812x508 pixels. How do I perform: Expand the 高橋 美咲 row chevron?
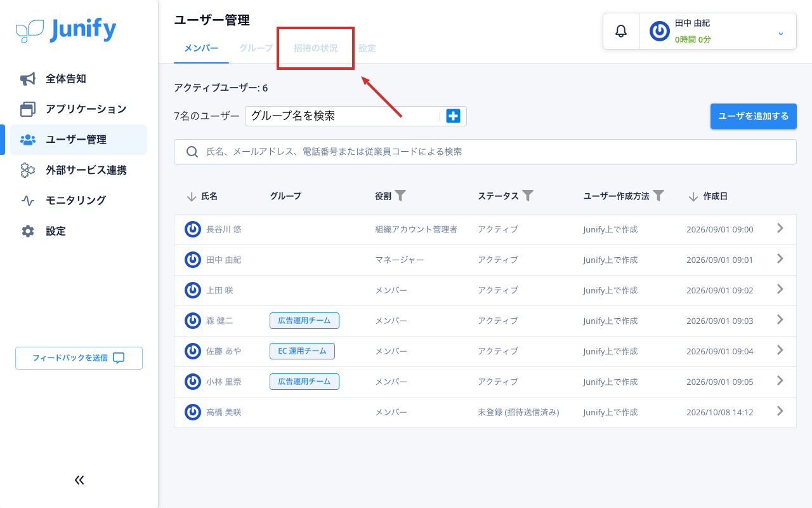780,411
